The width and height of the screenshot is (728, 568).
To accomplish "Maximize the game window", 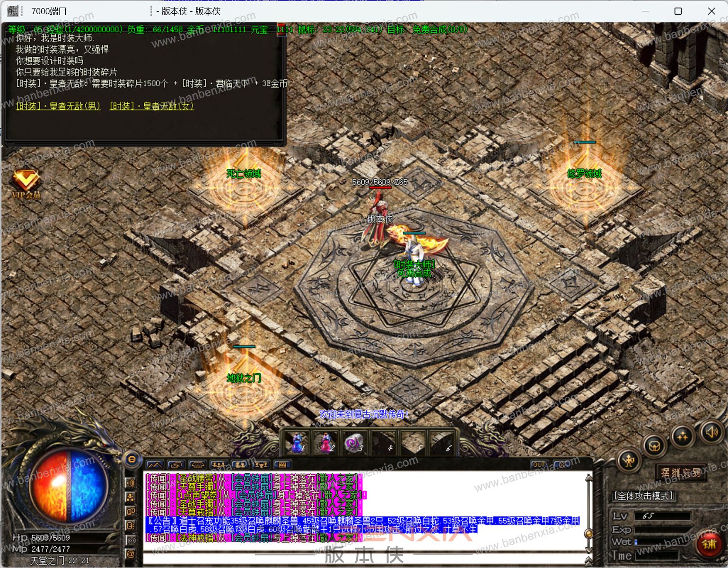I will click(x=678, y=11).
